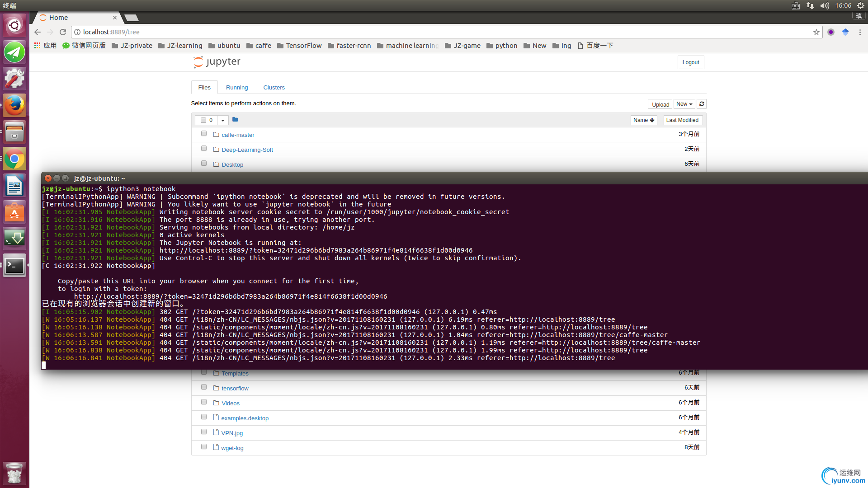The width and height of the screenshot is (868, 488).
Task: Open the python bookmarks folder
Action: [501, 46]
